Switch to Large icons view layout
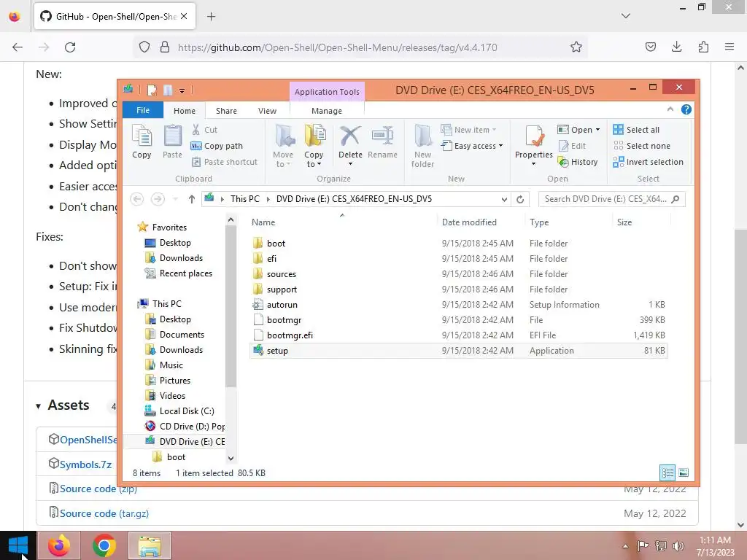The width and height of the screenshot is (747, 560). 684,472
